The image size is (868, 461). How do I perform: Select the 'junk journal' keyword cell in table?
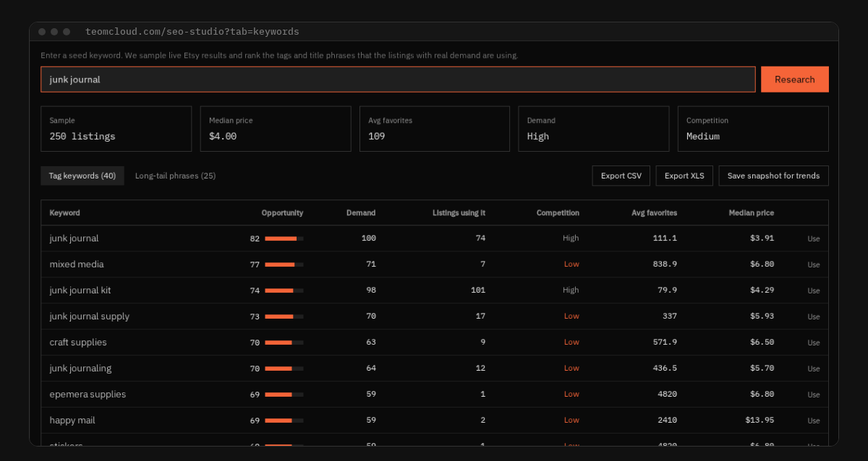click(x=74, y=238)
